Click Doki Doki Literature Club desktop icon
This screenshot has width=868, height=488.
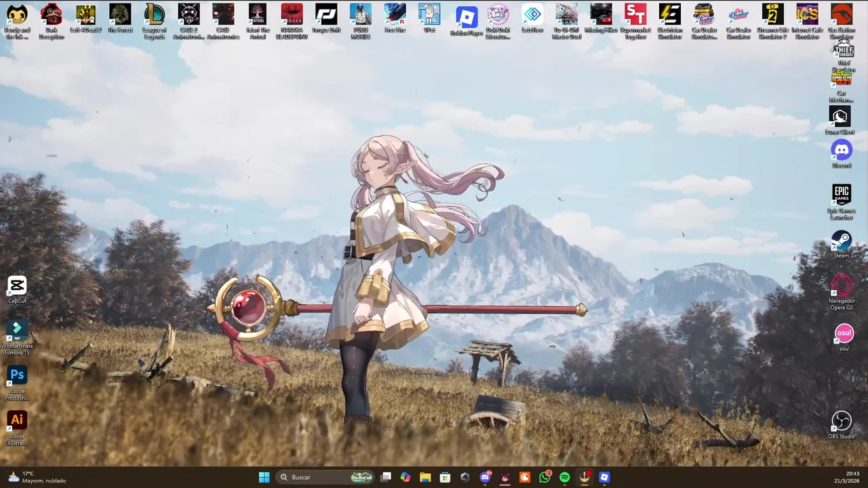pyautogui.click(x=498, y=22)
